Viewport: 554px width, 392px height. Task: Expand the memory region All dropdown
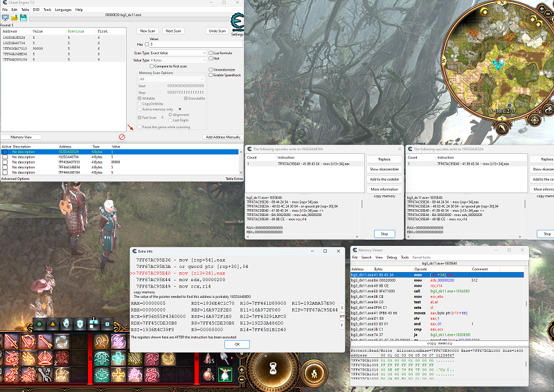(x=171, y=79)
